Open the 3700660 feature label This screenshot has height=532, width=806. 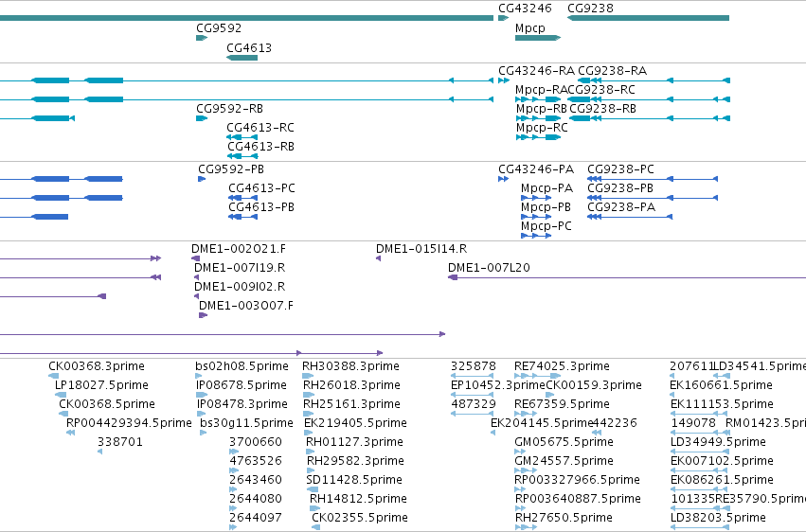pos(256,442)
